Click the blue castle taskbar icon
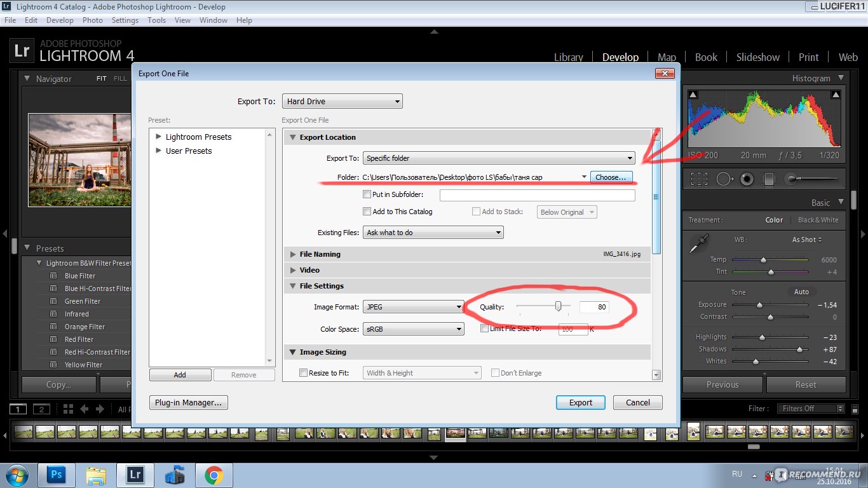Screen dimensions: 868x488 [174, 475]
